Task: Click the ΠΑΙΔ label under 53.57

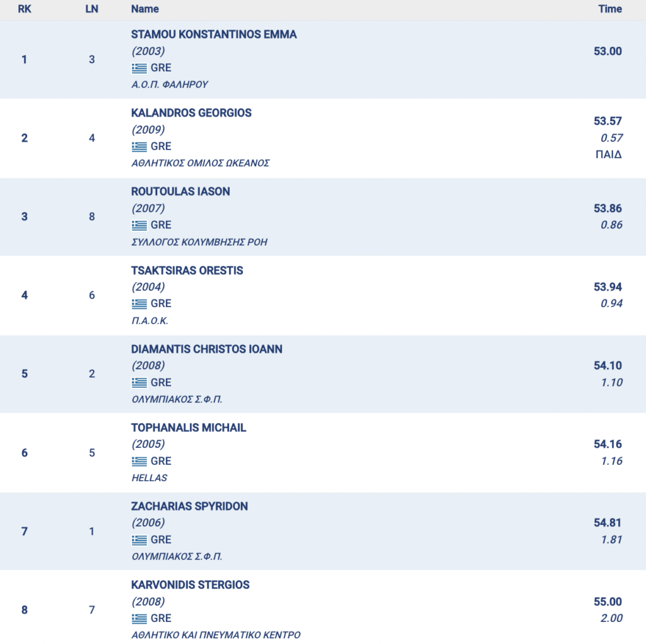Action: 609,155
